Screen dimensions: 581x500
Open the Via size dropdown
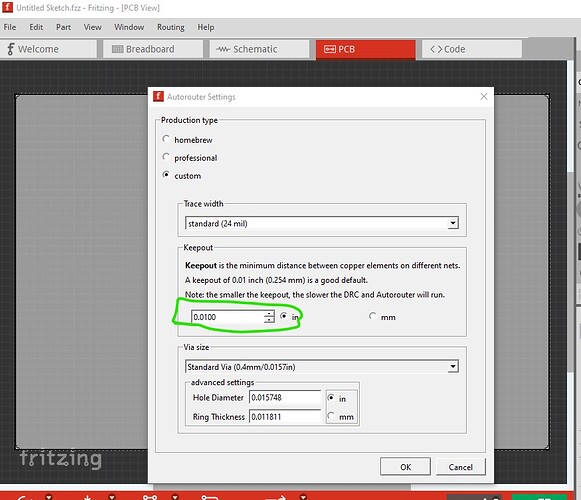point(322,367)
